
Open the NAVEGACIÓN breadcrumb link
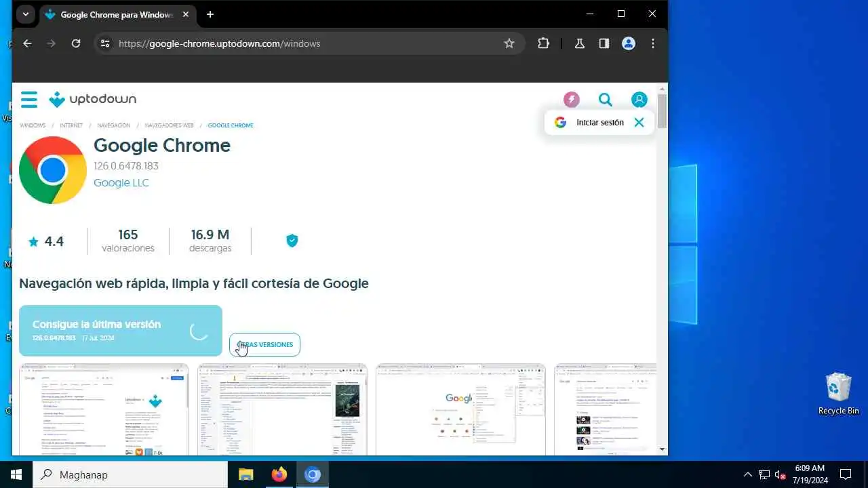coord(113,125)
